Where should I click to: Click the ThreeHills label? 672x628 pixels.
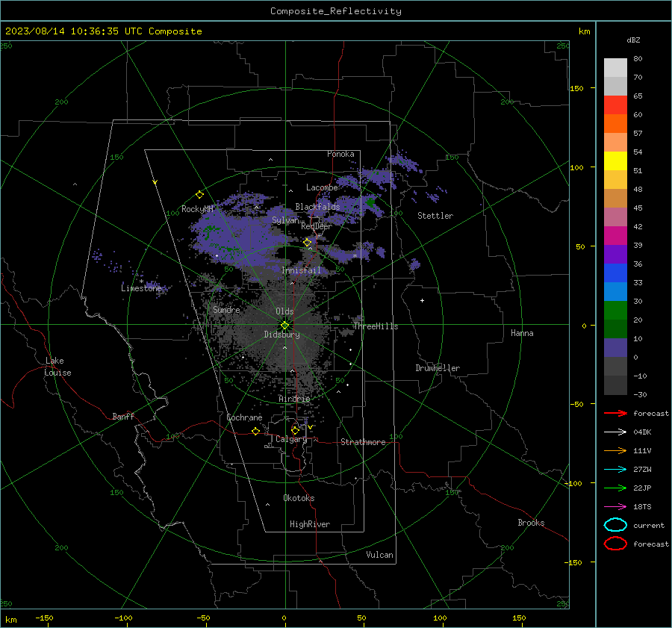(376, 326)
